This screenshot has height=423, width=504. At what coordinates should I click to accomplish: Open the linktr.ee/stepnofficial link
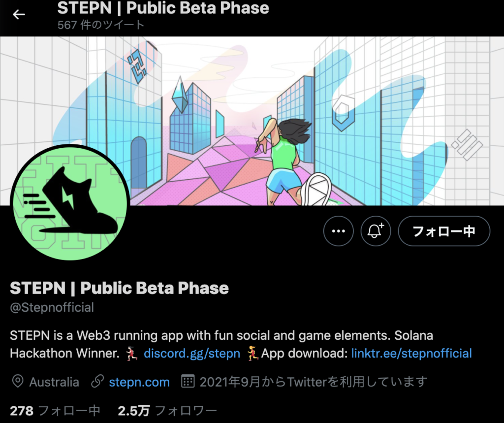[x=411, y=353]
